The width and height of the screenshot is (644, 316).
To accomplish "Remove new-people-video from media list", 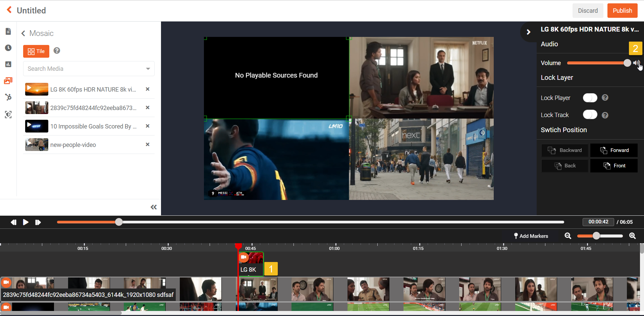I will coord(148,145).
